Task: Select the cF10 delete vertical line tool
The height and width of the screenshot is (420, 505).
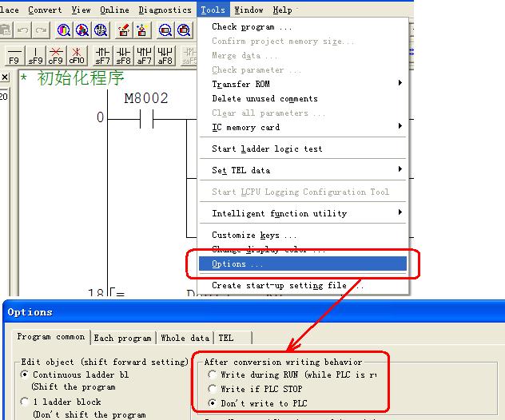Action: point(77,55)
